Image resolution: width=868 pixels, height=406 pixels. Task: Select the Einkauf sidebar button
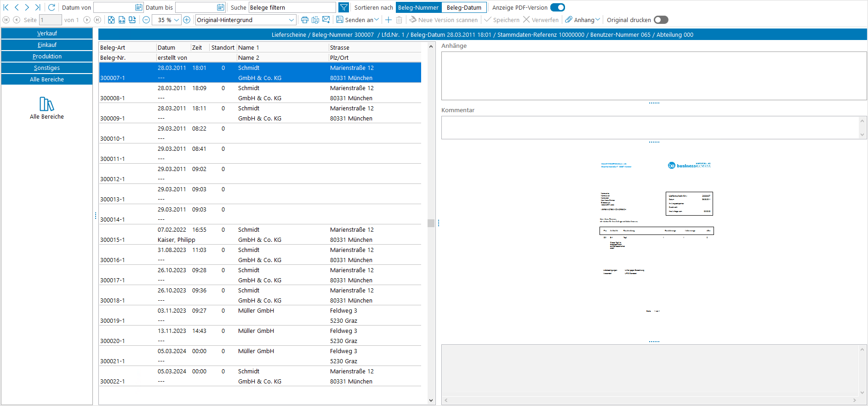(47, 45)
